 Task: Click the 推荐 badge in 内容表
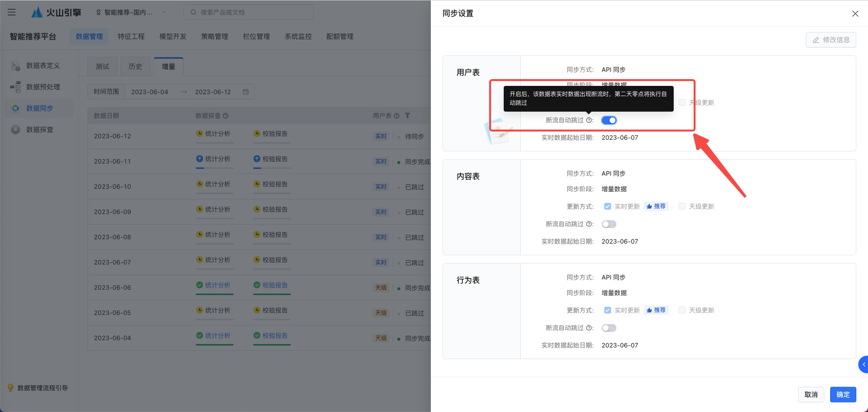pyautogui.click(x=656, y=206)
